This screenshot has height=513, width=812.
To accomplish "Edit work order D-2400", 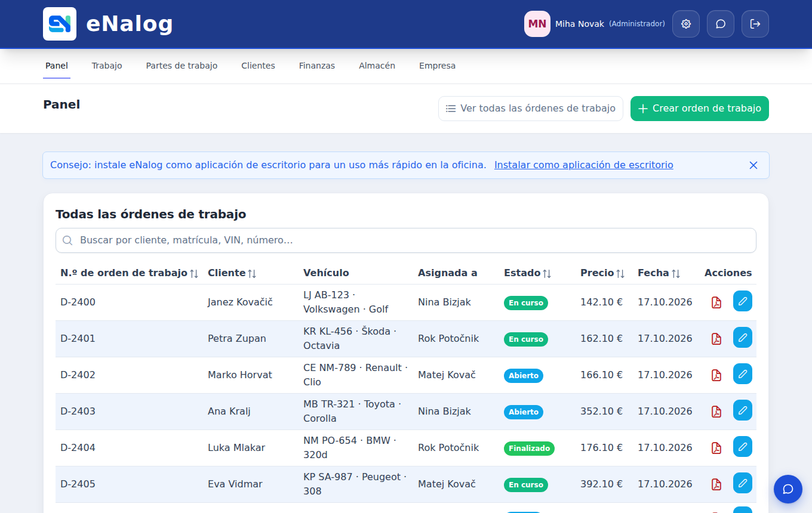I will pos(743,301).
